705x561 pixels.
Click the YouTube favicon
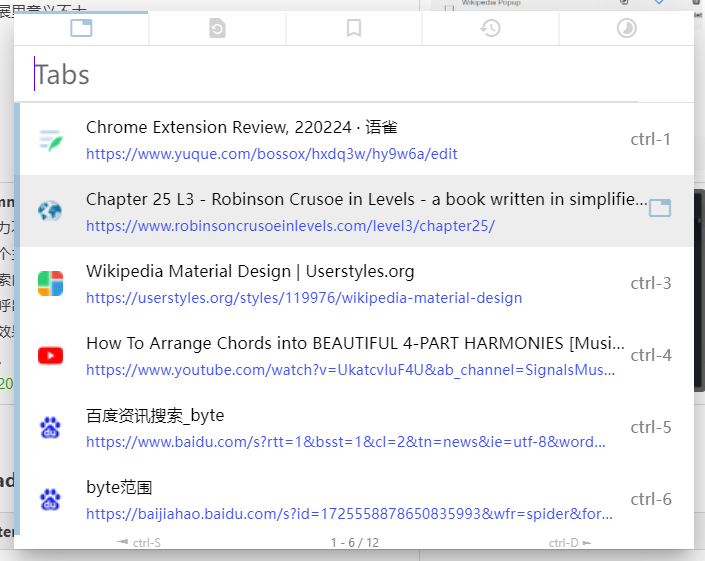pos(50,356)
